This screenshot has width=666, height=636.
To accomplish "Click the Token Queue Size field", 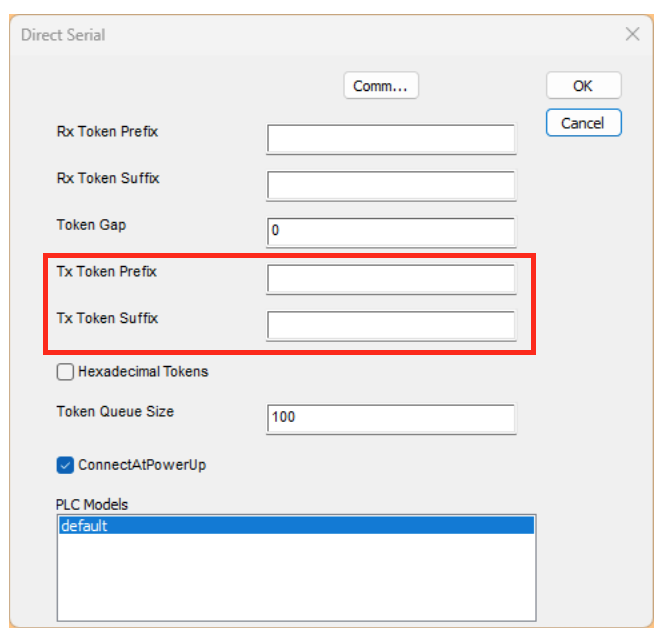I will point(391,417).
